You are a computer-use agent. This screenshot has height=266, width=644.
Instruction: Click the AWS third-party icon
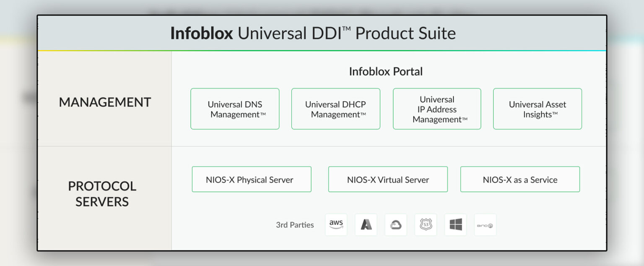coord(336,224)
